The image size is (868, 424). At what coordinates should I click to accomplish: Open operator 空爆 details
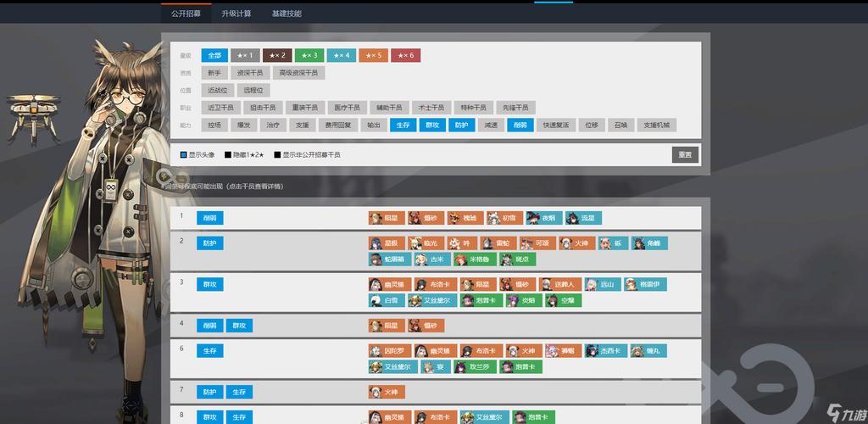[564, 300]
